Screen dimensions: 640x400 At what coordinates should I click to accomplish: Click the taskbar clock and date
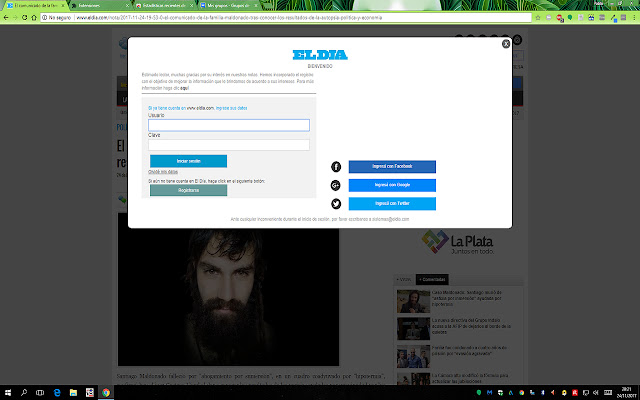click(625, 393)
